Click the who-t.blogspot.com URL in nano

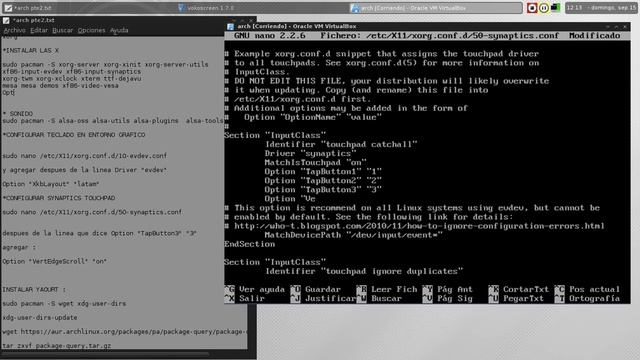point(419,226)
